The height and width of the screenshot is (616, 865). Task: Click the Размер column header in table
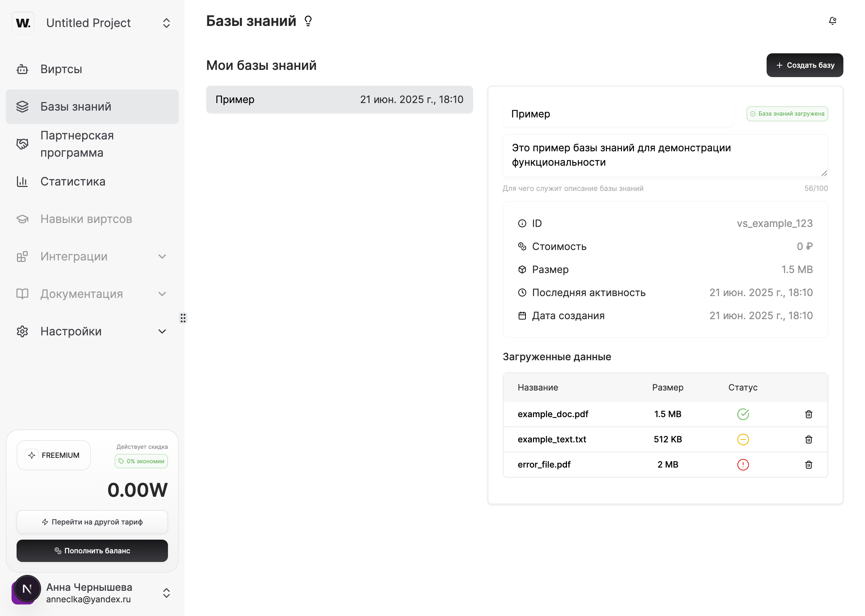point(668,388)
